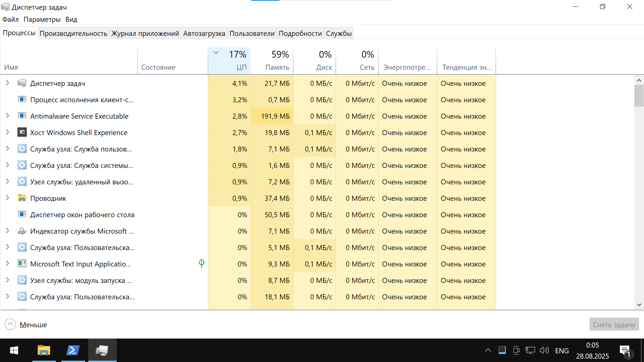This screenshot has height=362, width=644.
Task: Open the Автозагрузка tab
Action: click(204, 33)
